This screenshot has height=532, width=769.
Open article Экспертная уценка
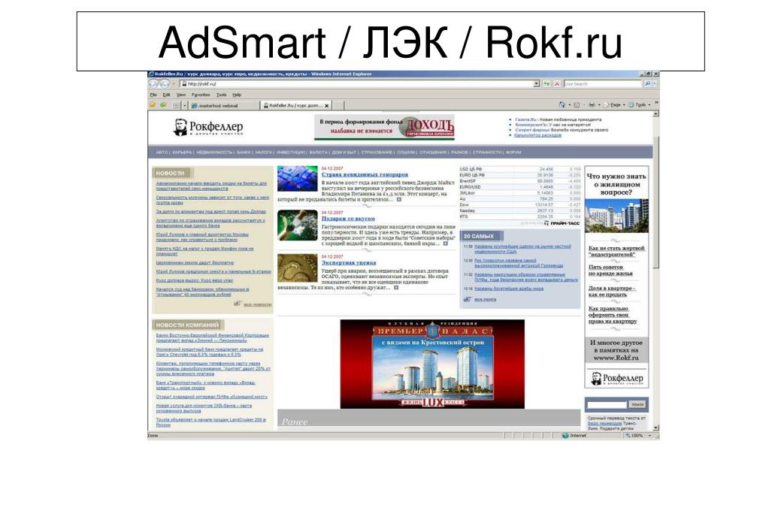[x=349, y=262]
